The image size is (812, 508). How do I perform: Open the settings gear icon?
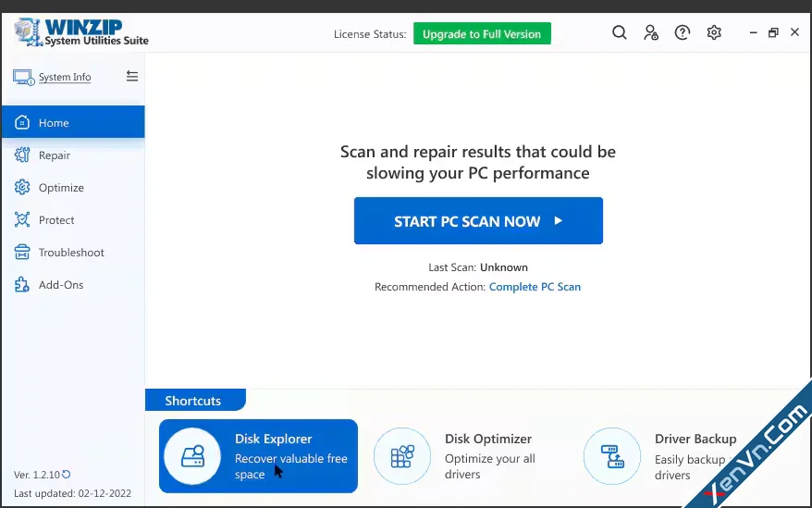click(x=714, y=32)
